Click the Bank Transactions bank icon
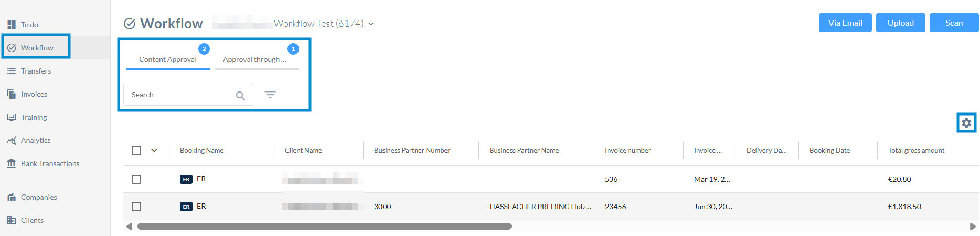Viewport: 980px width, 236px height. [x=12, y=163]
